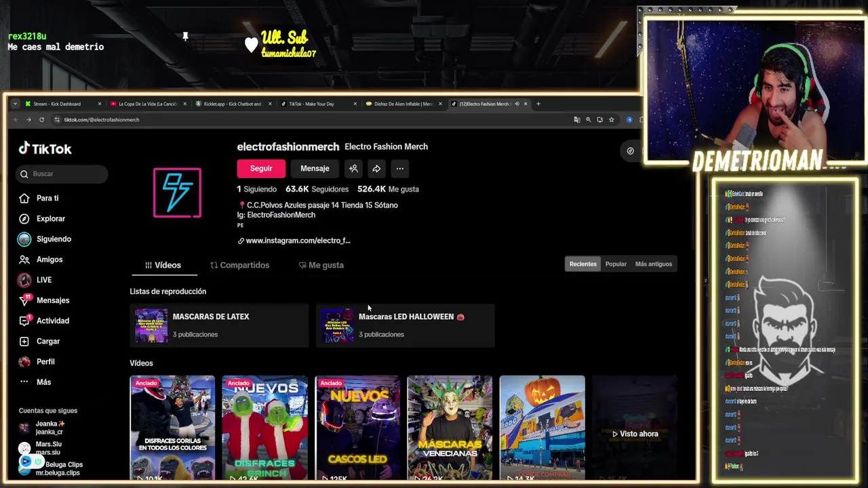Open a new browser tab with plus
The image size is (868, 488).
point(538,104)
